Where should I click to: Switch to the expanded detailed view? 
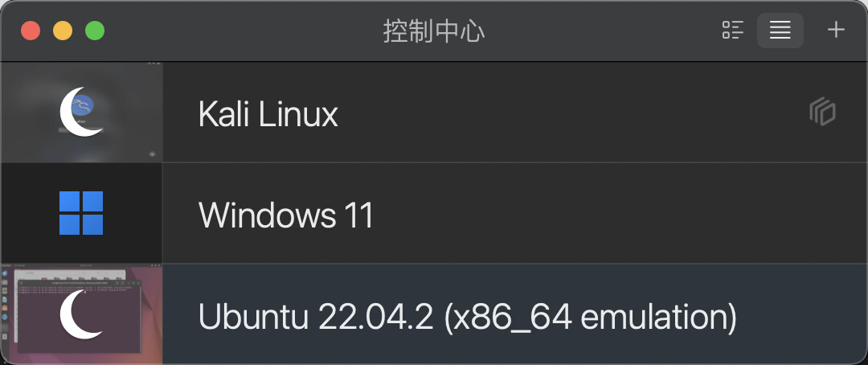(x=732, y=30)
